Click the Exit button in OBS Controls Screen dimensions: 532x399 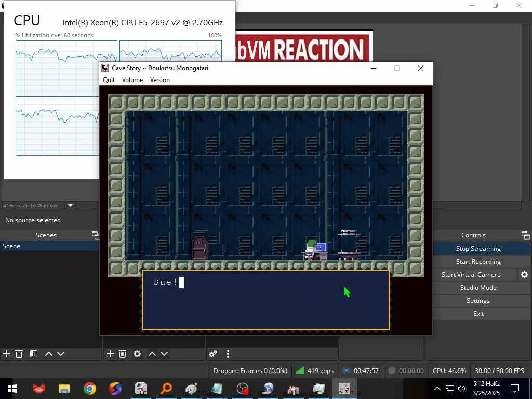point(478,313)
